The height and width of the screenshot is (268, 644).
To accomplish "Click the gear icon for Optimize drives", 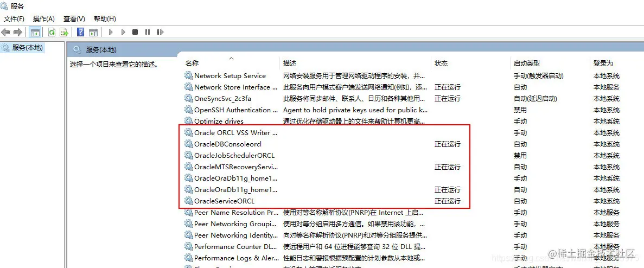I will 188,121.
